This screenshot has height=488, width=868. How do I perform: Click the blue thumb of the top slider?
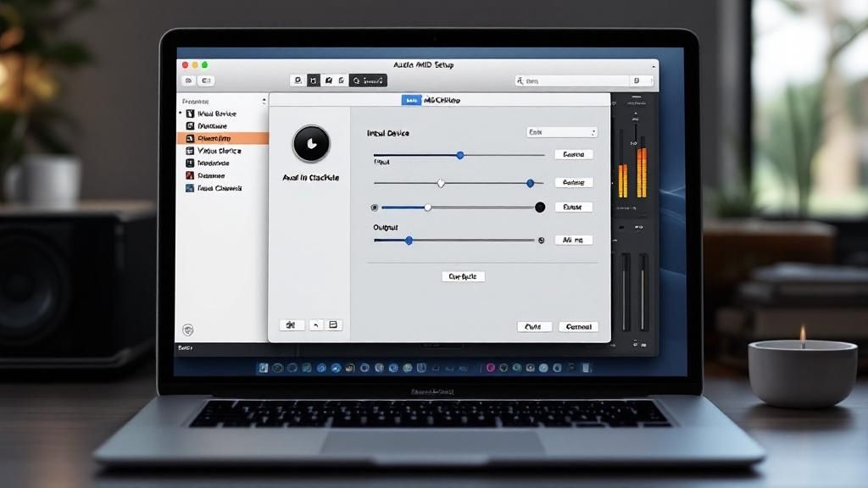click(460, 156)
